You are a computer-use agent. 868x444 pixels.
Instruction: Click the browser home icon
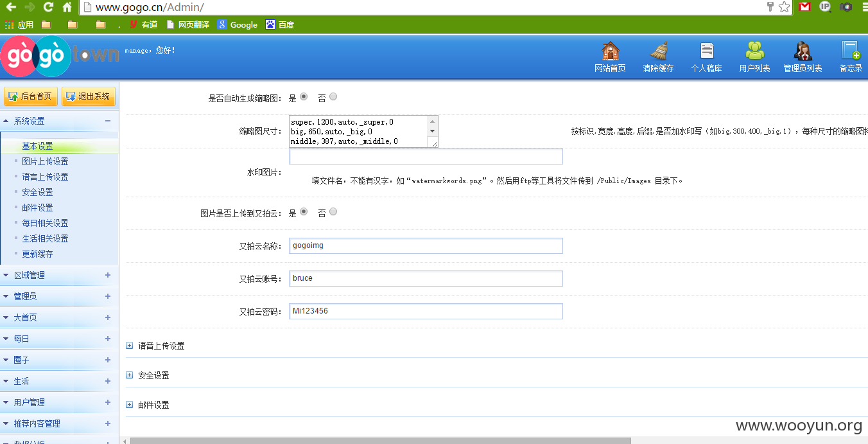(67, 7)
